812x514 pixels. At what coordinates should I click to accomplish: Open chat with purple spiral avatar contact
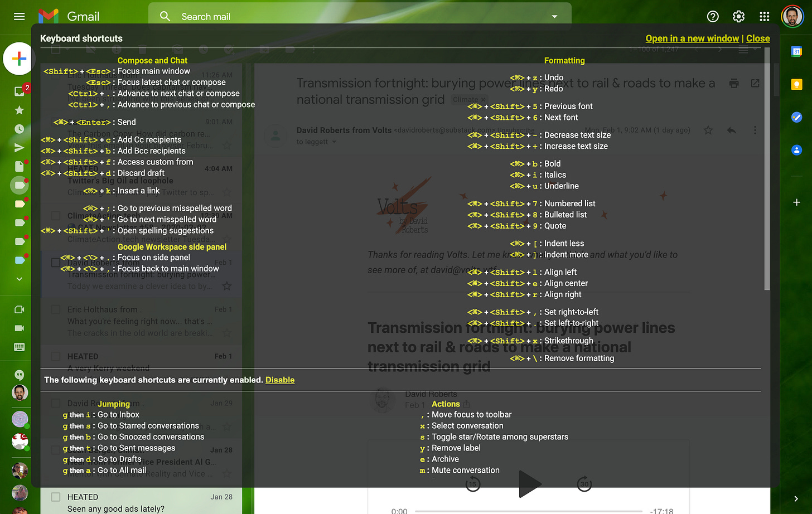coord(20,419)
